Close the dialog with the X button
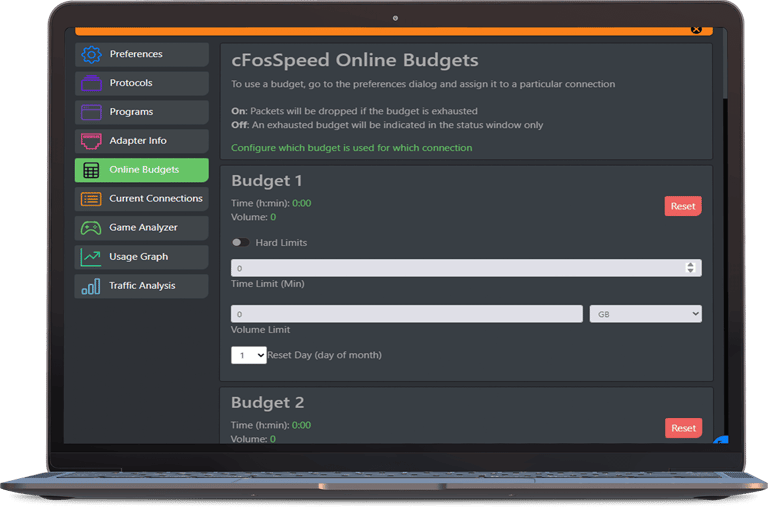Screen dimensions: 768x507 696,29
